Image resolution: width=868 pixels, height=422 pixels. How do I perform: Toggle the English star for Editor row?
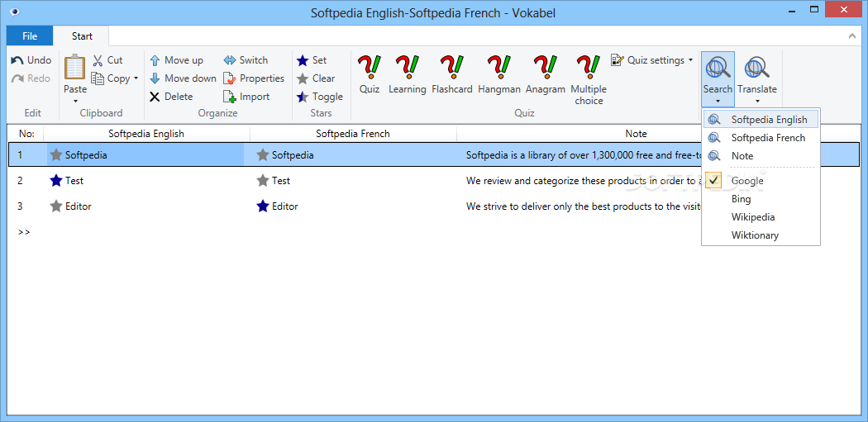tap(56, 206)
